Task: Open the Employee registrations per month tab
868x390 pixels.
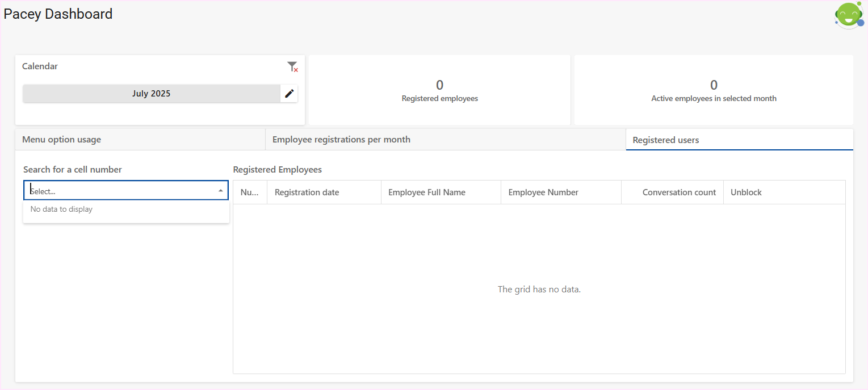Action: click(341, 140)
